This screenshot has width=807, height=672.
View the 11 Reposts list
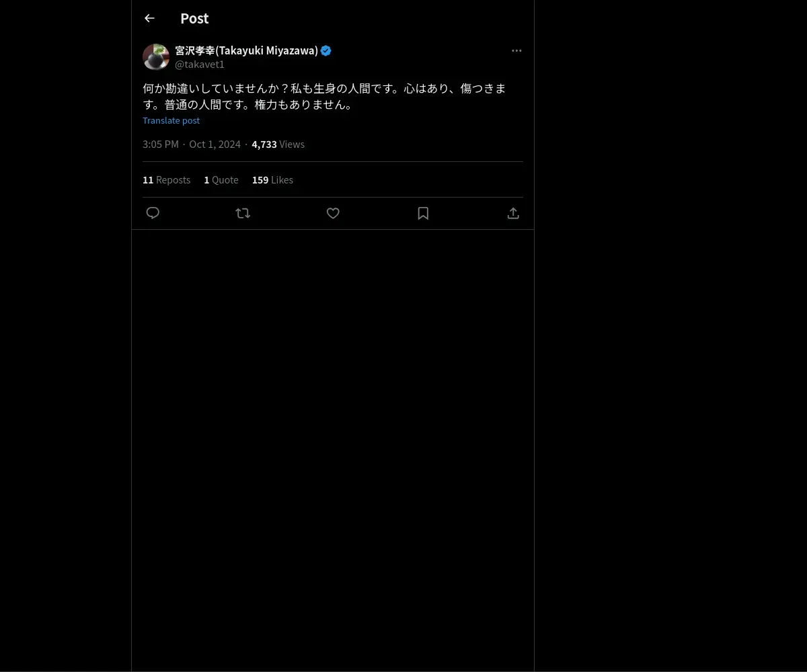tap(166, 179)
